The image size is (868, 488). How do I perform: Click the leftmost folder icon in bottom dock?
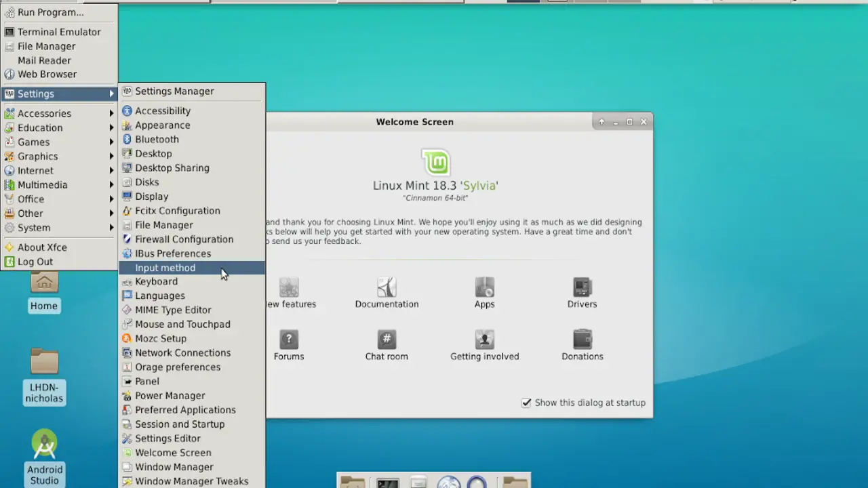pos(353,482)
